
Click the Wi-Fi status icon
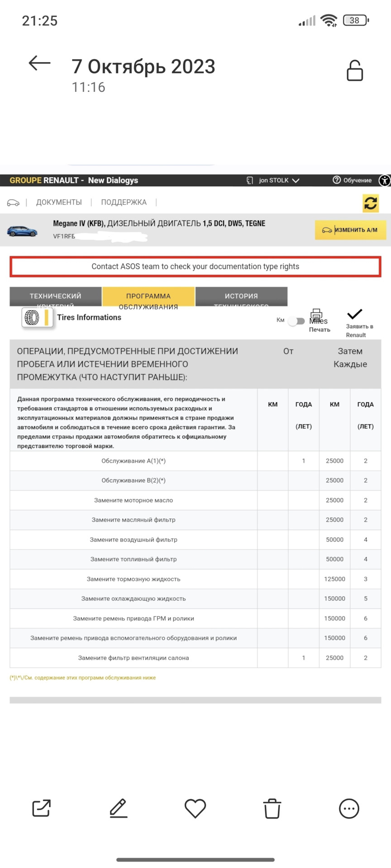[x=329, y=20]
